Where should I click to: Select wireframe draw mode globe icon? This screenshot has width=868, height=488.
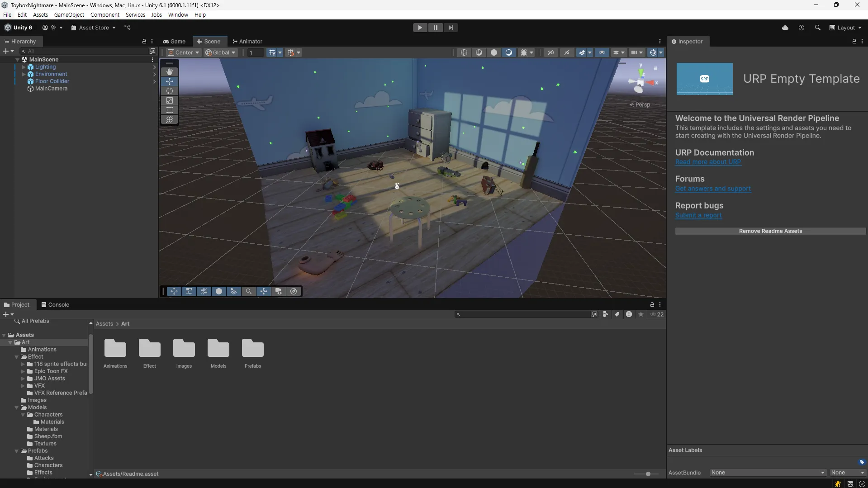pyautogui.click(x=464, y=52)
